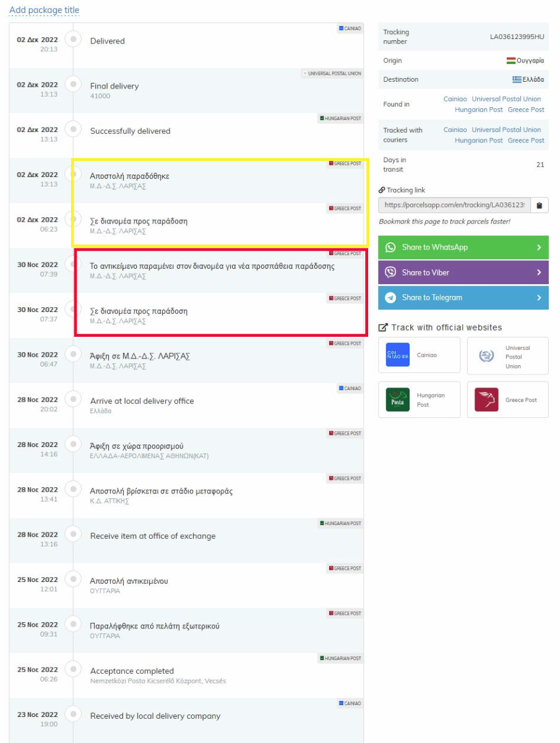Click Greece Post in Tracked with couriers
The height and width of the screenshot is (743, 560).
coord(526,141)
